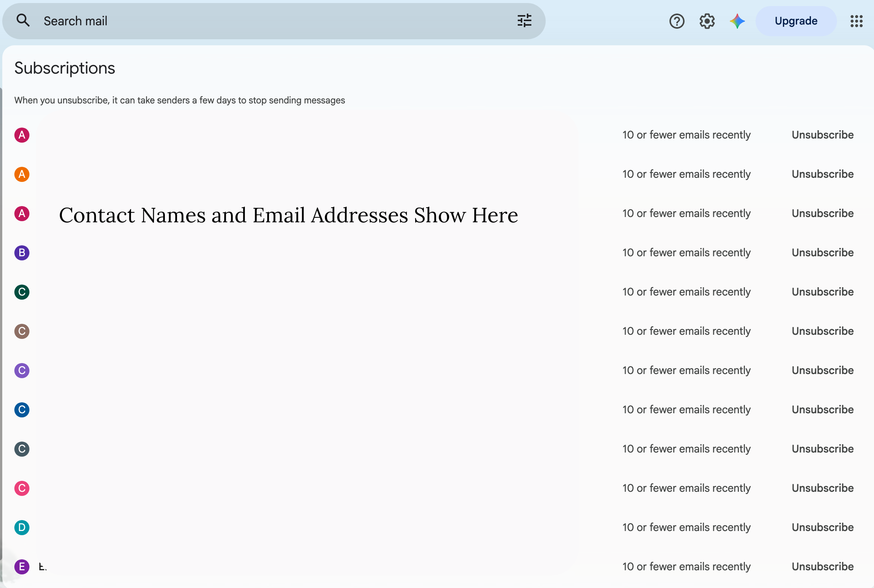This screenshot has height=588, width=874.
Task: Select the orange A sender avatar
Action: [22, 174]
